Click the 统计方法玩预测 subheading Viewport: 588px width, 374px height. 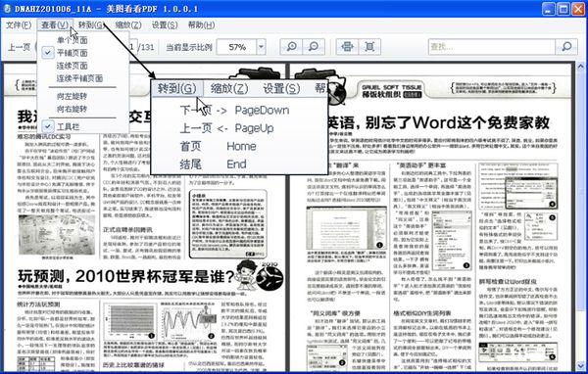click(38, 304)
